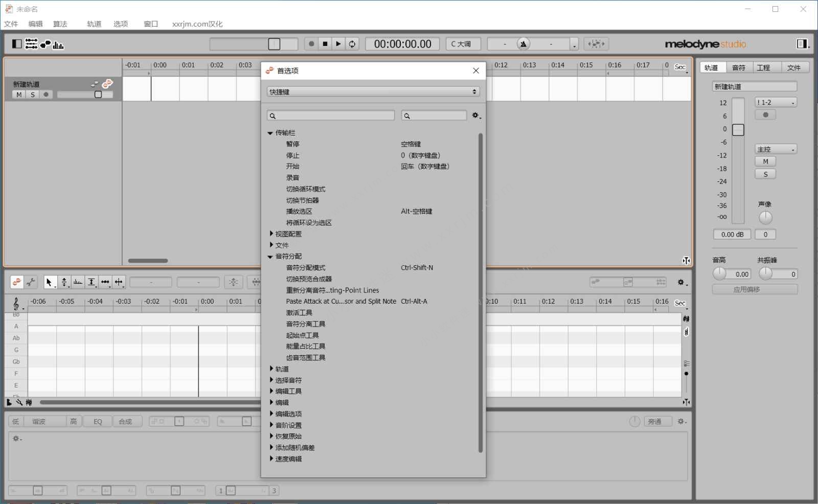Show the mixer sliders view icon
The width and height of the screenshot is (818, 504).
[x=31, y=44]
